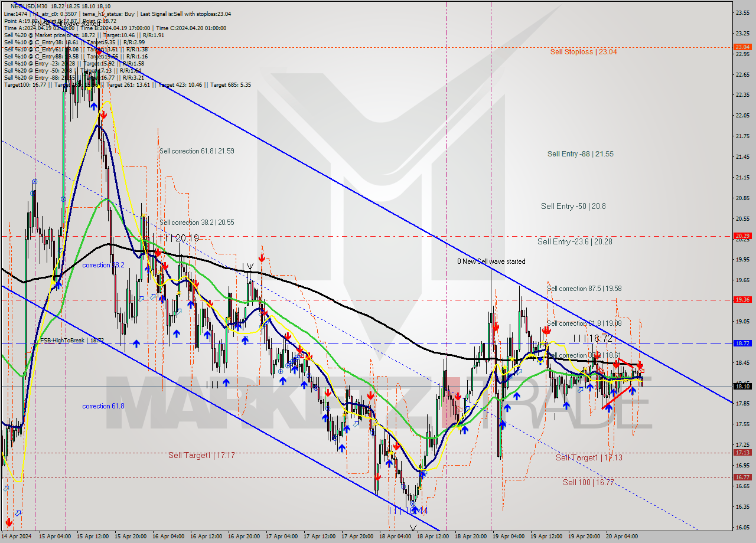Click the 'Sell Target1 | 17.17' label

201,456
